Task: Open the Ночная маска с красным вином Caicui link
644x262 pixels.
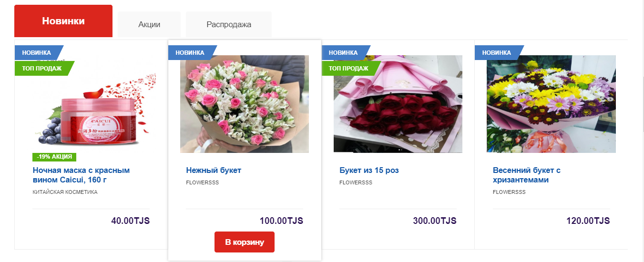Action: pyautogui.click(x=81, y=175)
